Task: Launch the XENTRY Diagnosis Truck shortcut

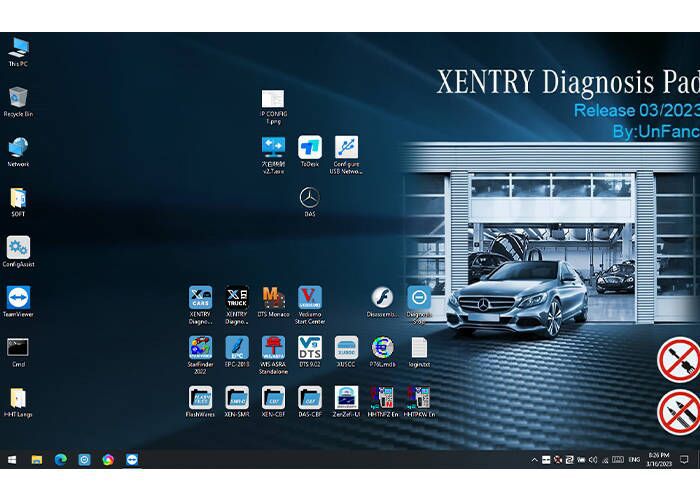Action: point(237,298)
